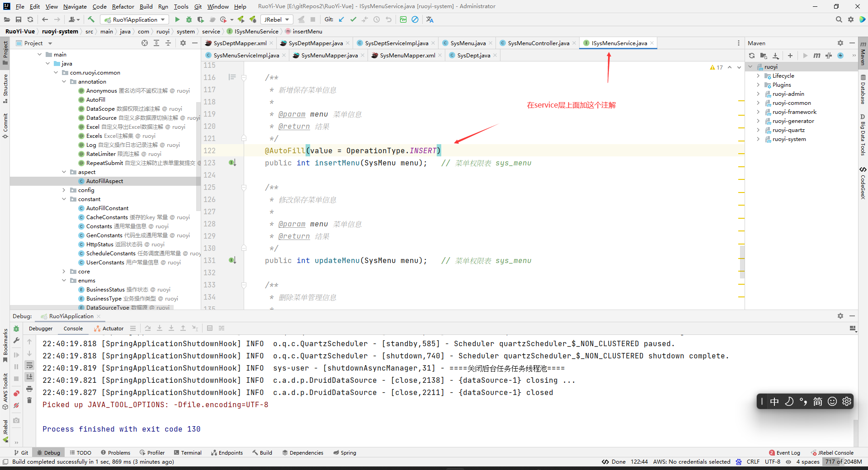The width and height of the screenshot is (868, 470).
Task: Expand the core folder in project tree
Action: (64, 272)
